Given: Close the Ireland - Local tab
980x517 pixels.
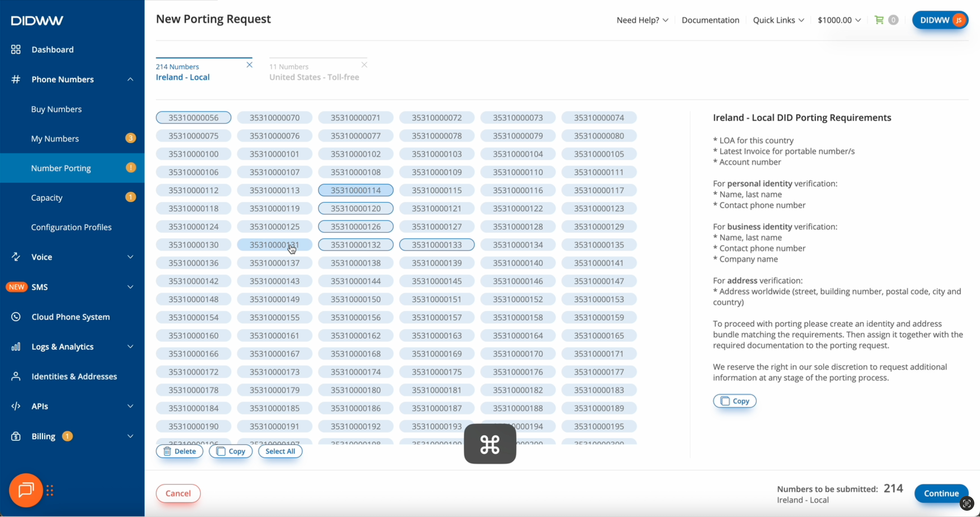Looking at the screenshot, I should pyautogui.click(x=250, y=65).
